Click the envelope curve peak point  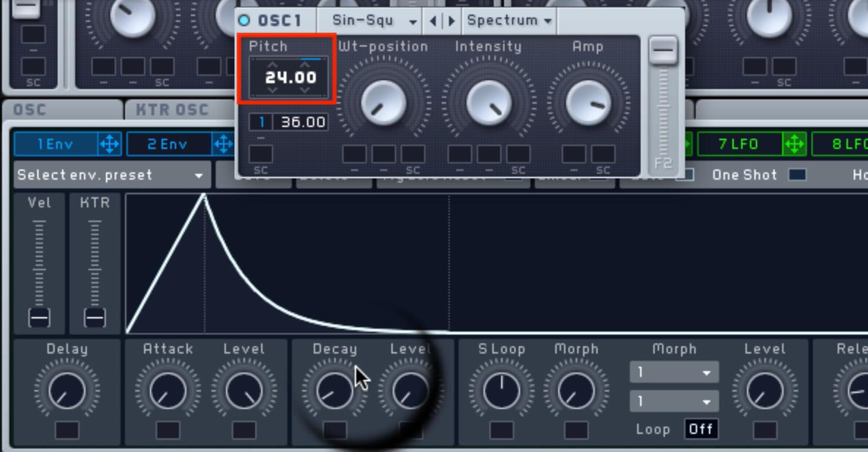pos(204,195)
